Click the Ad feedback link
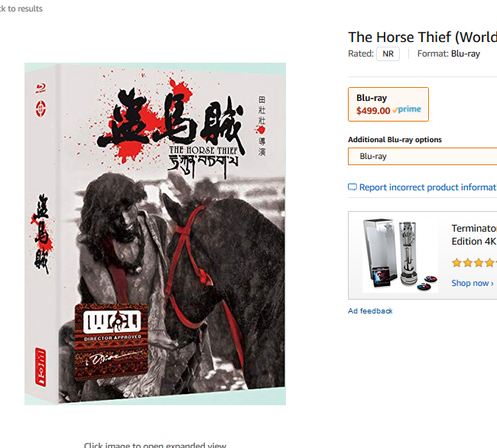The image size is (497, 448). click(370, 311)
